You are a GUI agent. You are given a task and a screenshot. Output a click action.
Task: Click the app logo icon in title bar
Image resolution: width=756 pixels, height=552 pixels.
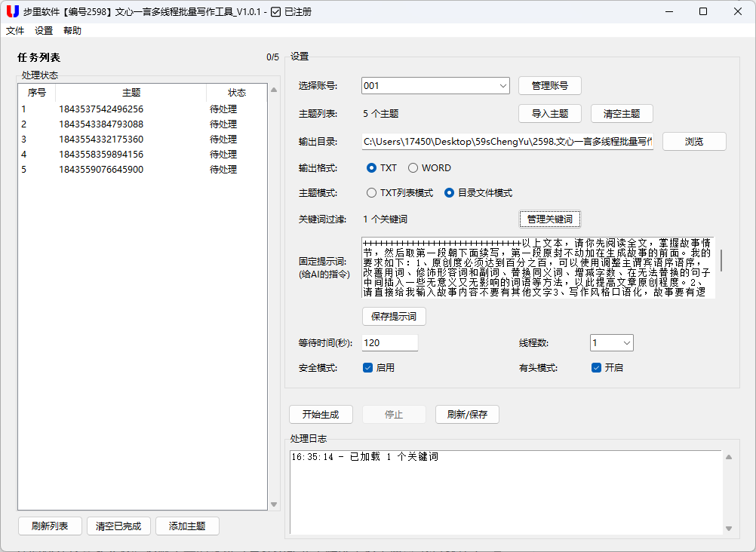[13, 11]
